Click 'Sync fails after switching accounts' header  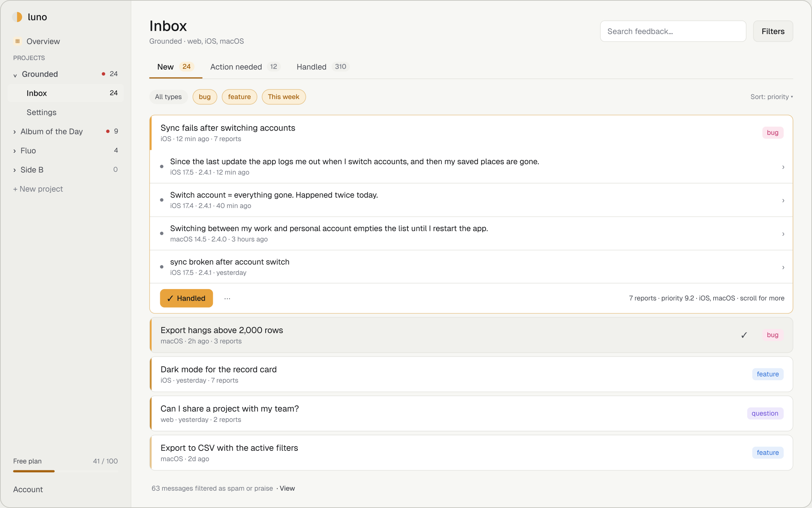click(x=471, y=133)
